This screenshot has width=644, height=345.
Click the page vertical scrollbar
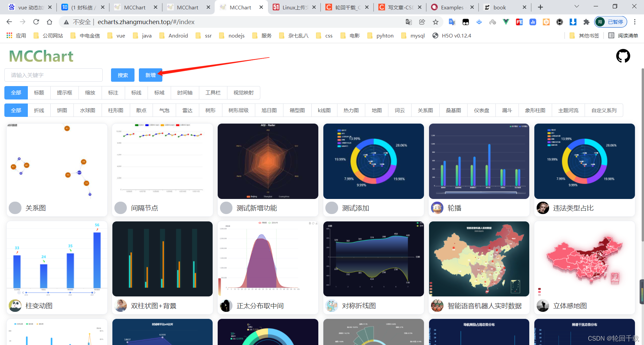pyautogui.click(x=642, y=154)
